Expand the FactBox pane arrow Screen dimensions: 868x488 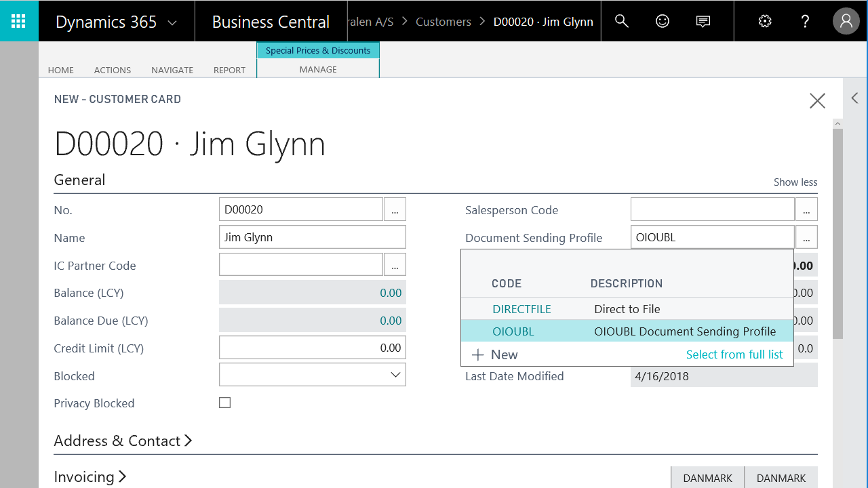[854, 98]
